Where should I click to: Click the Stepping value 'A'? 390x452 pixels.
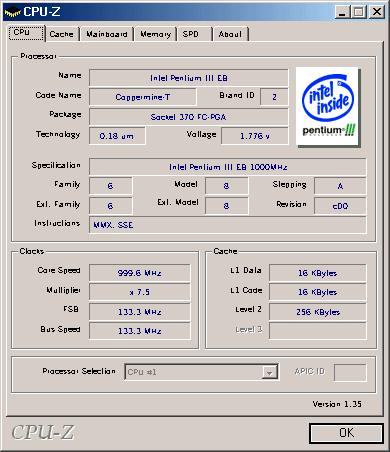coord(340,186)
